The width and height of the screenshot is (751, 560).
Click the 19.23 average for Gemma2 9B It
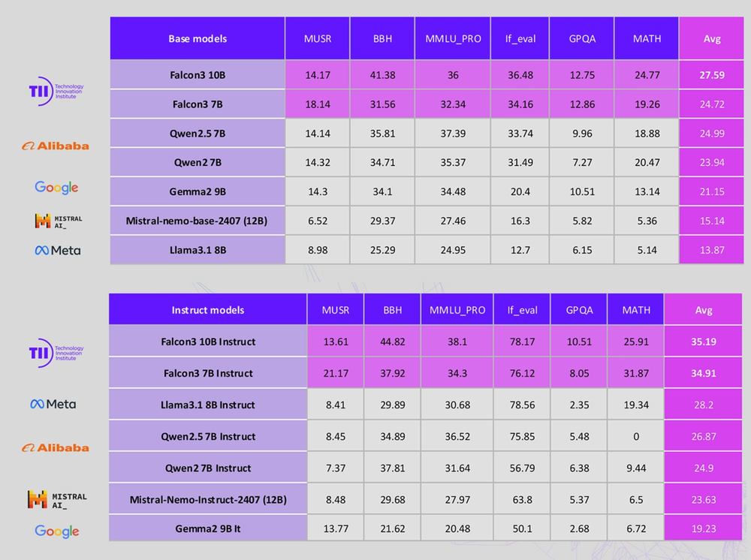pyautogui.click(x=703, y=529)
